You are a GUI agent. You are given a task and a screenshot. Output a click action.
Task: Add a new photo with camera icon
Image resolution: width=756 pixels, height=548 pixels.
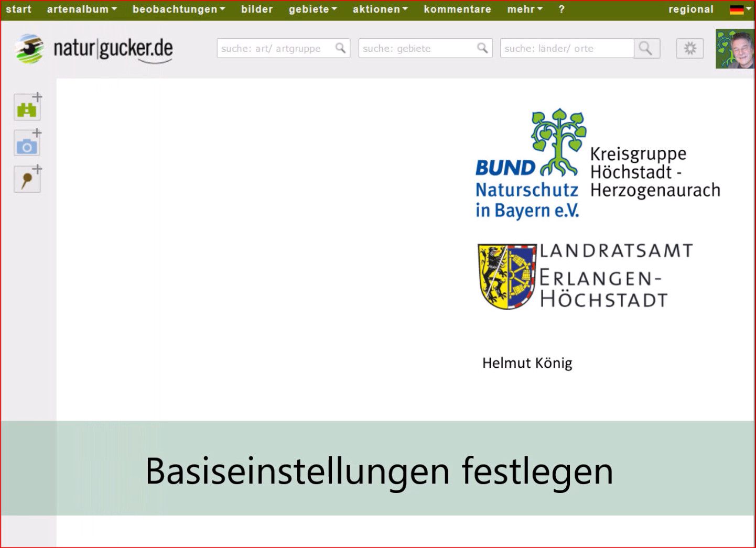coord(27,143)
